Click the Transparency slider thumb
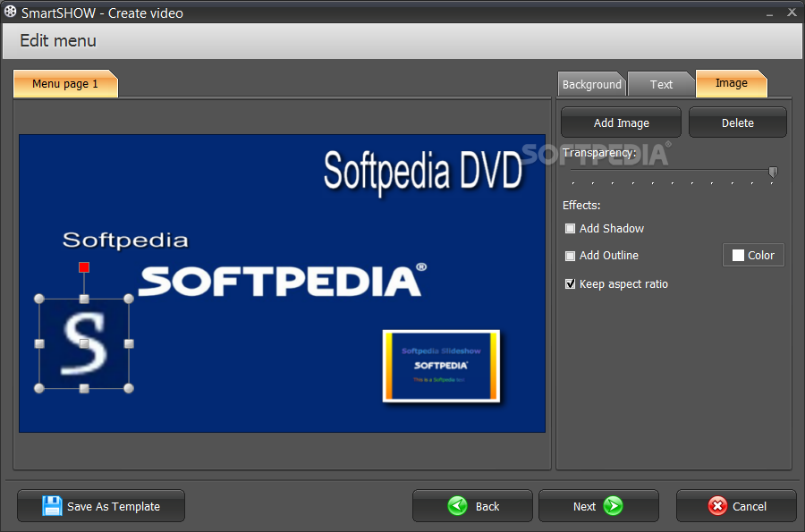The width and height of the screenshot is (805, 532). click(773, 172)
